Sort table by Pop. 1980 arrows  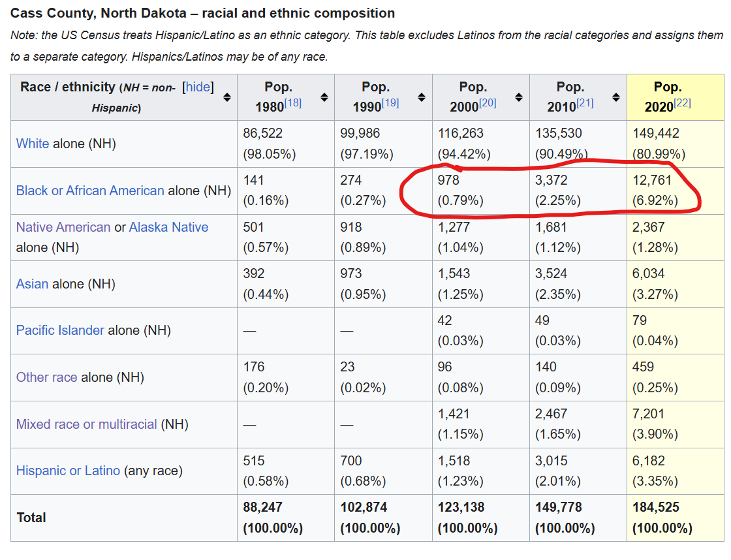[x=324, y=97]
